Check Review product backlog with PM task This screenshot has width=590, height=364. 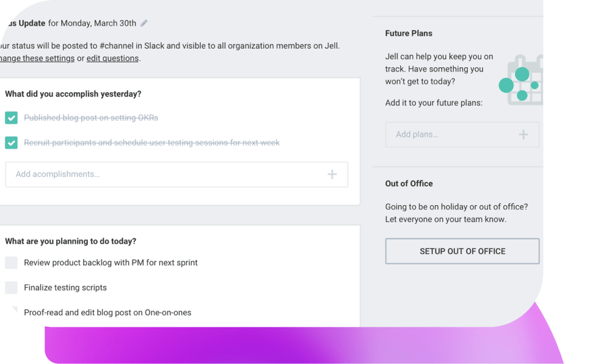click(x=11, y=263)
